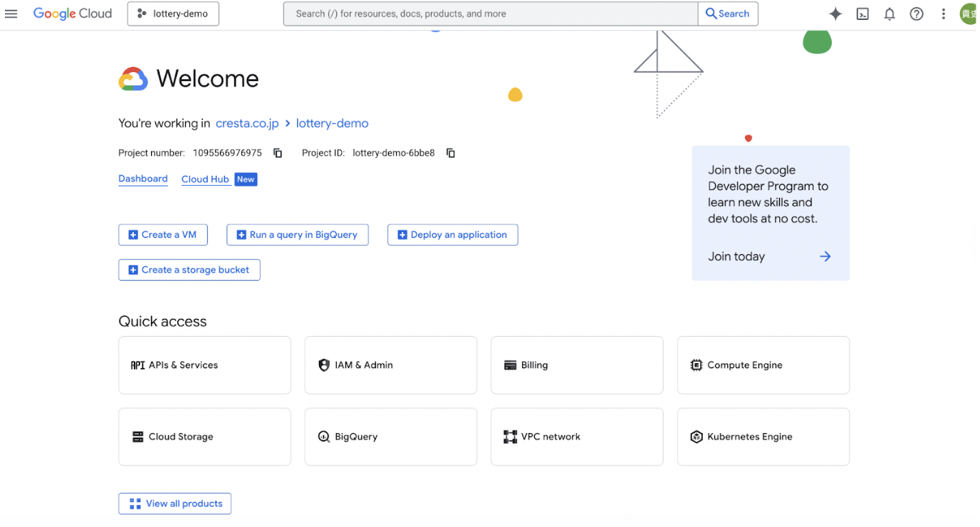The image size is (980, 527).
Task: Click the arrow next to Join today
Action: pos(825,256)
